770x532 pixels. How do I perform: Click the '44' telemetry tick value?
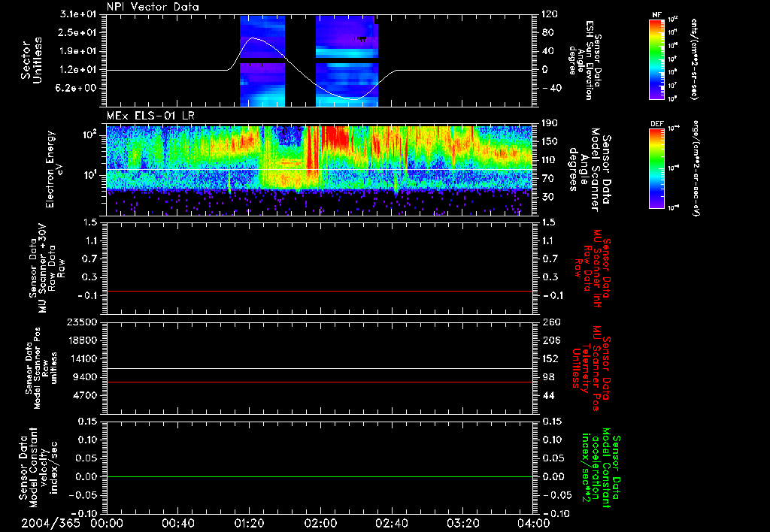[548, 395]
